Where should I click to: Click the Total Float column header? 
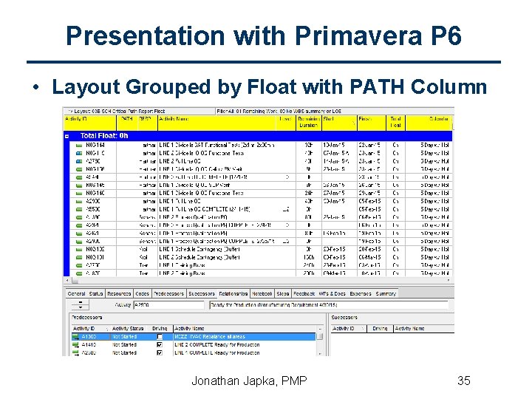(x=395, y=123)
